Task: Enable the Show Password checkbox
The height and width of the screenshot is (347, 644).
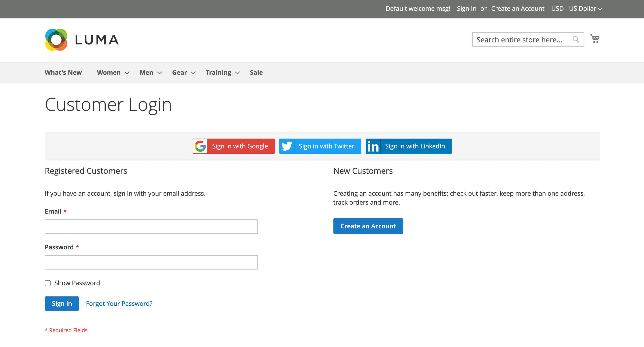Action: 48,283
